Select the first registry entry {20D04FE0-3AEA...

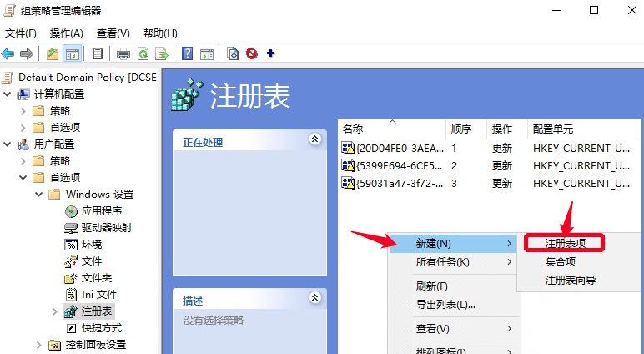tap(390, 148)
